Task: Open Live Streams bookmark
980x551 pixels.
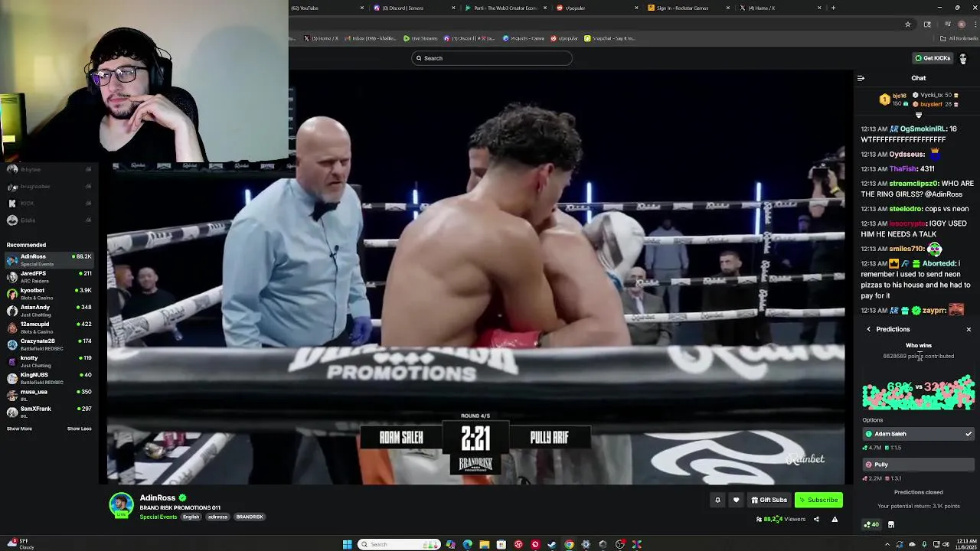Action: click(420, 38)
